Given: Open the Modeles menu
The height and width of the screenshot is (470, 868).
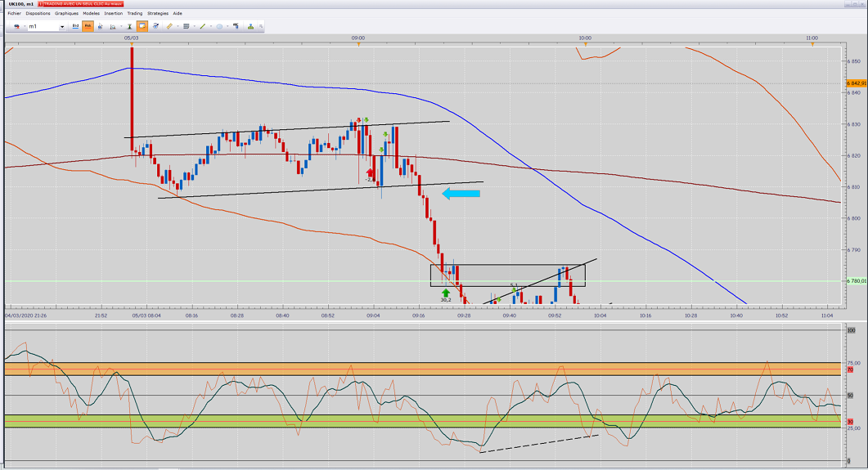Looking at the screenshot, I should [x=92, y=13].
